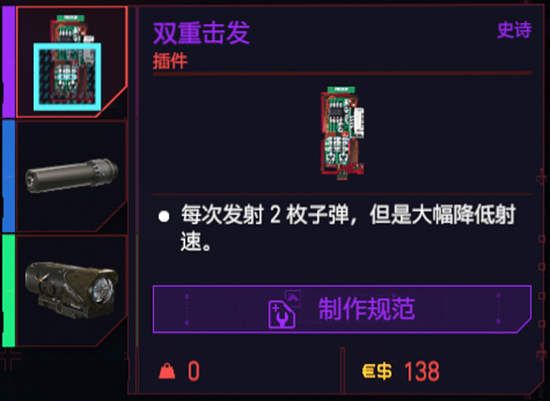Click the weight value 0

click(x=194, y=371)
